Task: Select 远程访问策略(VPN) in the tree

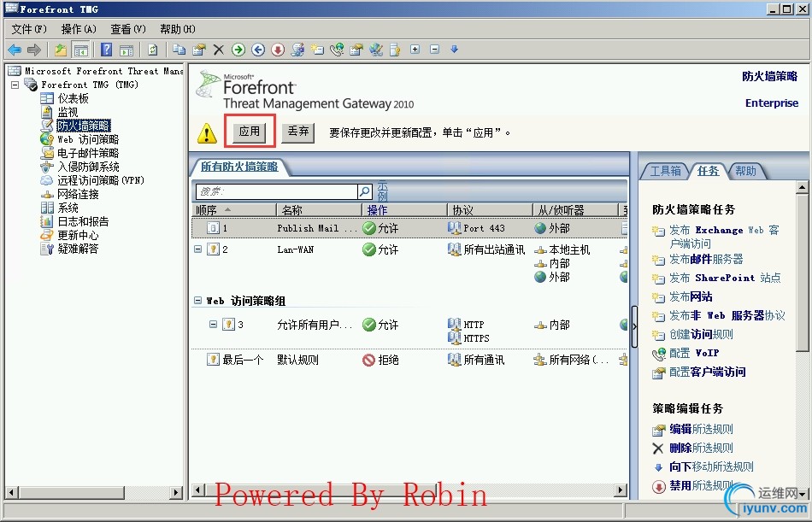Action: 101,180
